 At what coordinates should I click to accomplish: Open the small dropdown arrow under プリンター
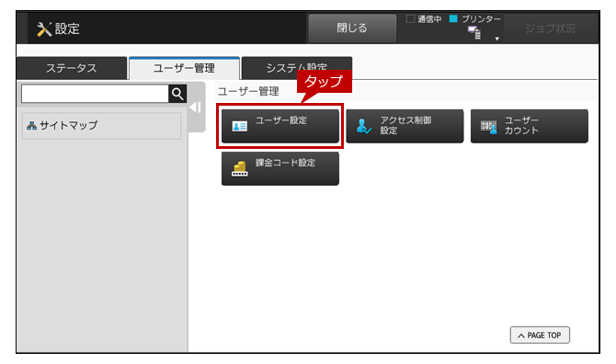tap(497, 39)
